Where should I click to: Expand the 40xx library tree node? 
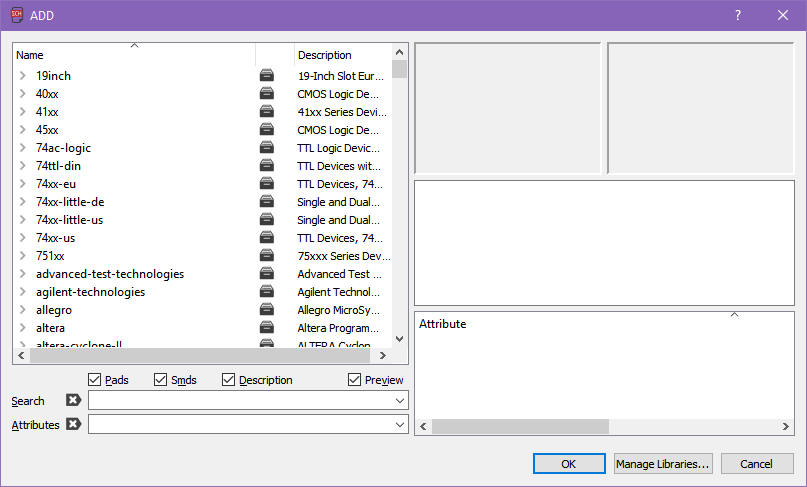tap(22, 94)
